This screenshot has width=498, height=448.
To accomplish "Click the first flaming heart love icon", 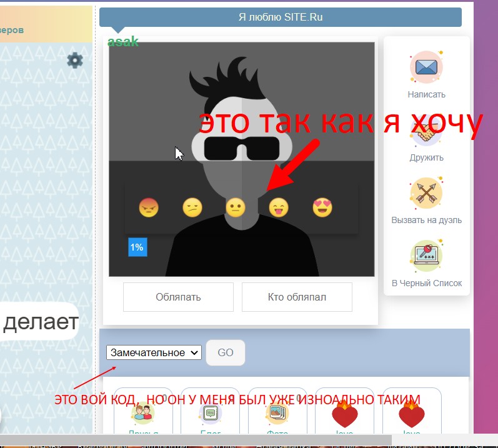I will click(x=344, y=413).
